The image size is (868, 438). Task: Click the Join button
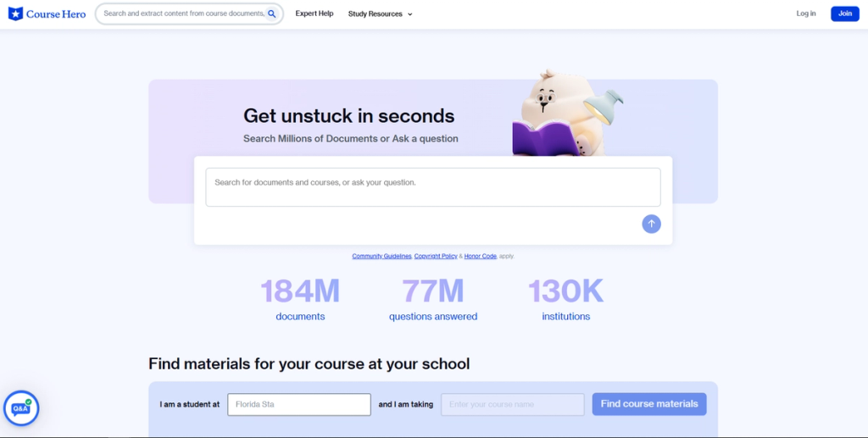(845, 14)
